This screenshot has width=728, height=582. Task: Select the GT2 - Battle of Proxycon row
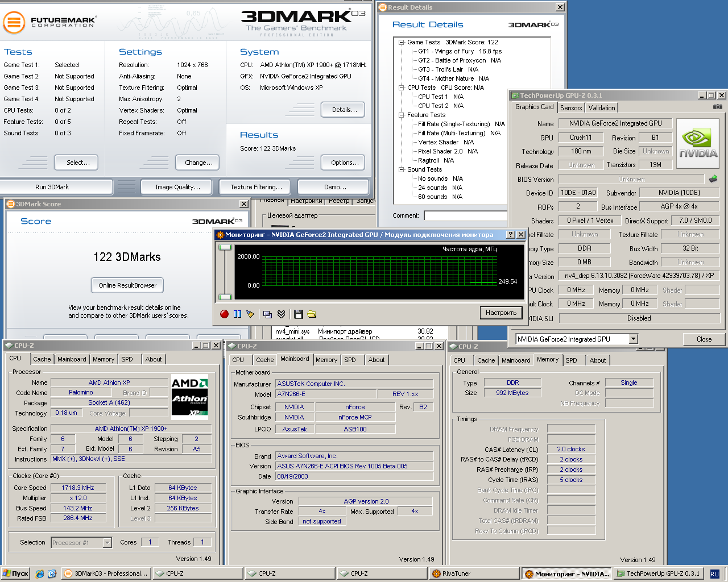click(460, 60)
